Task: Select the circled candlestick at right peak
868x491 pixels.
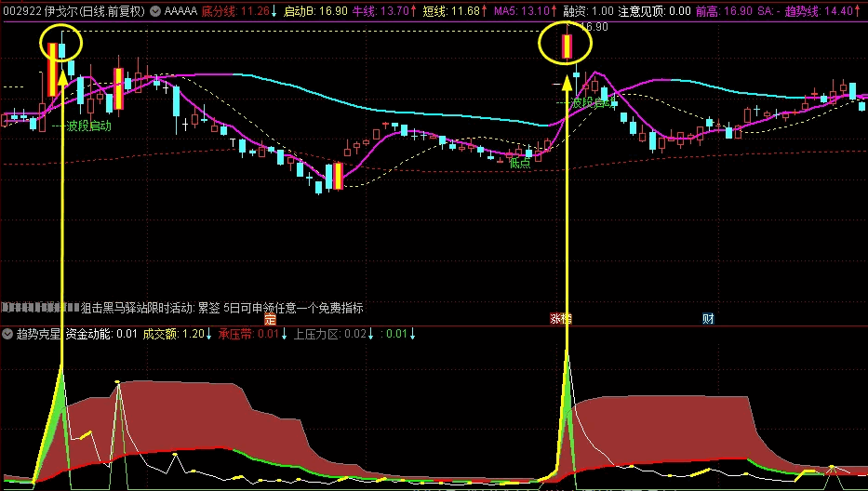Action: click(x=566, y=46)
